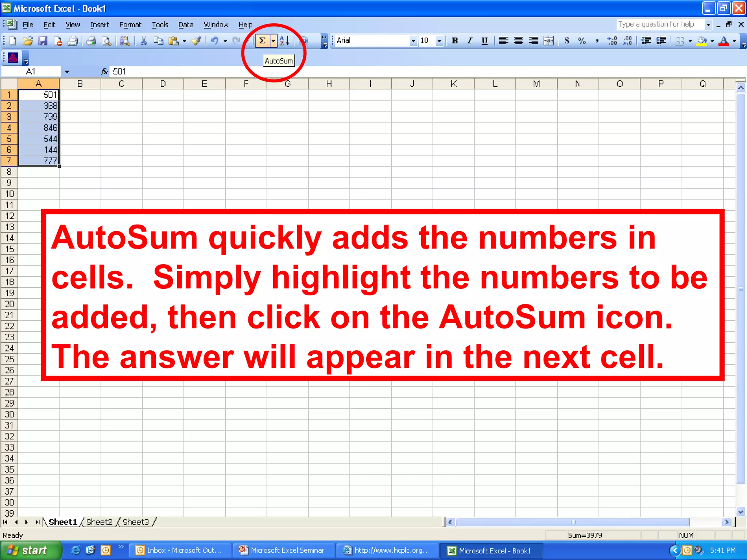Merge and Center the cells

click(549, 41)
